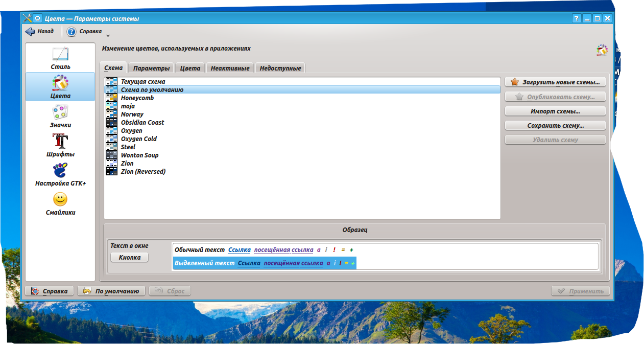Open the Неактивные tab
The width and height of the screenshot is (644, 344).
pyautogui.click(x=230, y=68)
